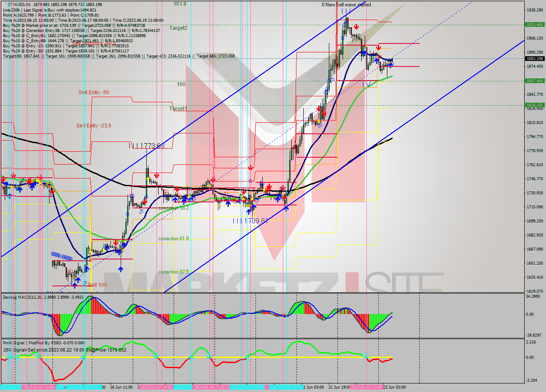This screenshot has width=546, height=392.
Task: Click the '0 New Sell wave started' label
Action: 346,5
